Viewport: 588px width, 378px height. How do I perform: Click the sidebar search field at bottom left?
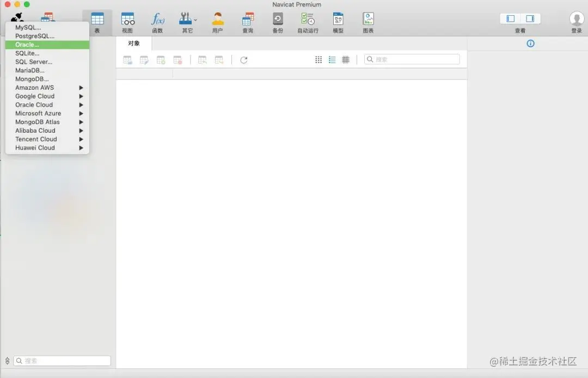pyautogui.click(x=62, y=361)
